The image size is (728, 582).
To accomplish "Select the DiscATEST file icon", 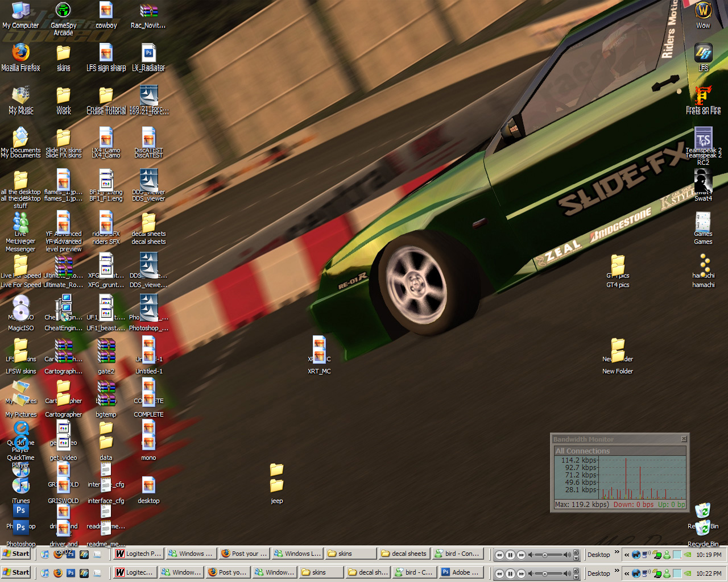I will coord(148,143).
